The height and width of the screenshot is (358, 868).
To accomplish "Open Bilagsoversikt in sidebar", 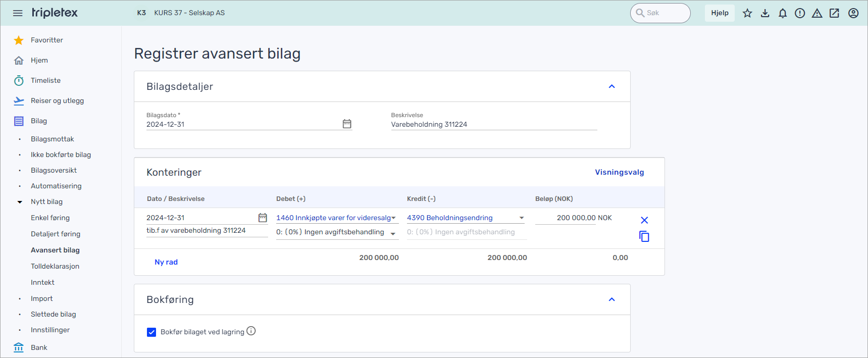I will (54, 170).
